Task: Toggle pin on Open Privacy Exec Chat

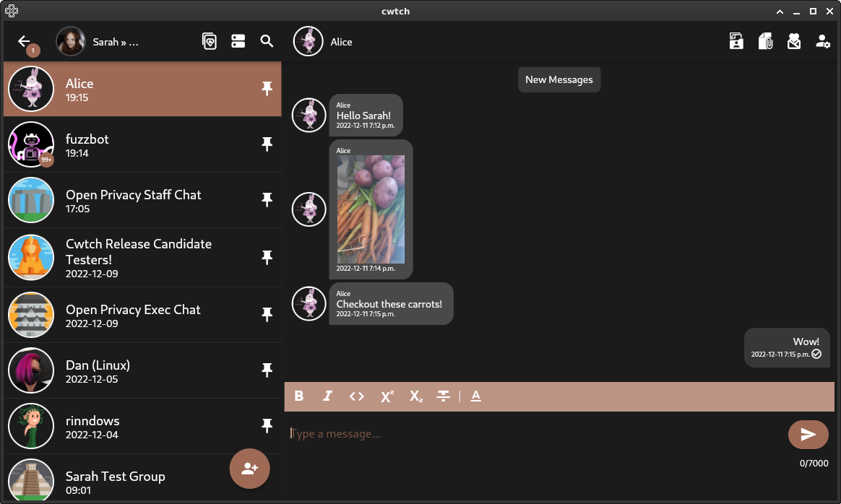Action: [267, 315]
